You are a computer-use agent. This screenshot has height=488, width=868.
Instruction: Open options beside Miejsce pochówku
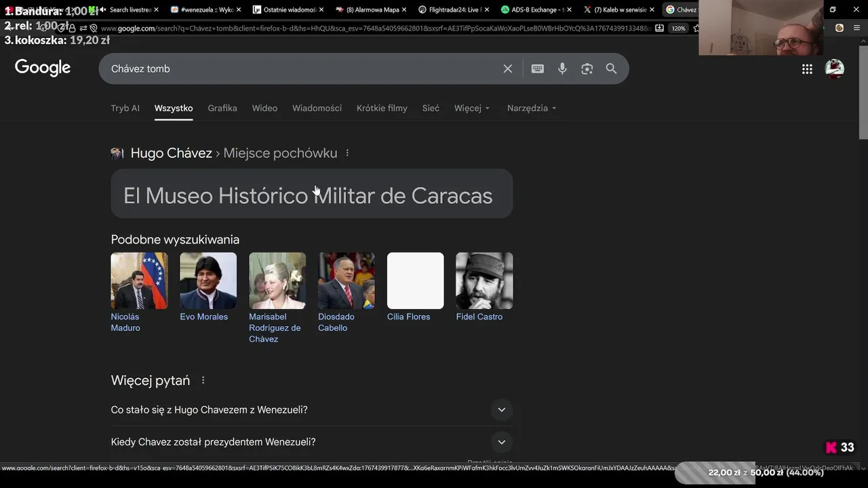347,153
